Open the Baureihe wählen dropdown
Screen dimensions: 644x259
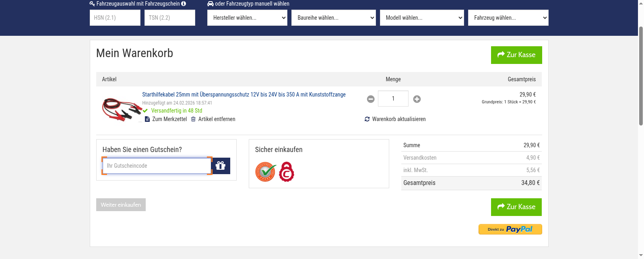(x=334, y=18)
